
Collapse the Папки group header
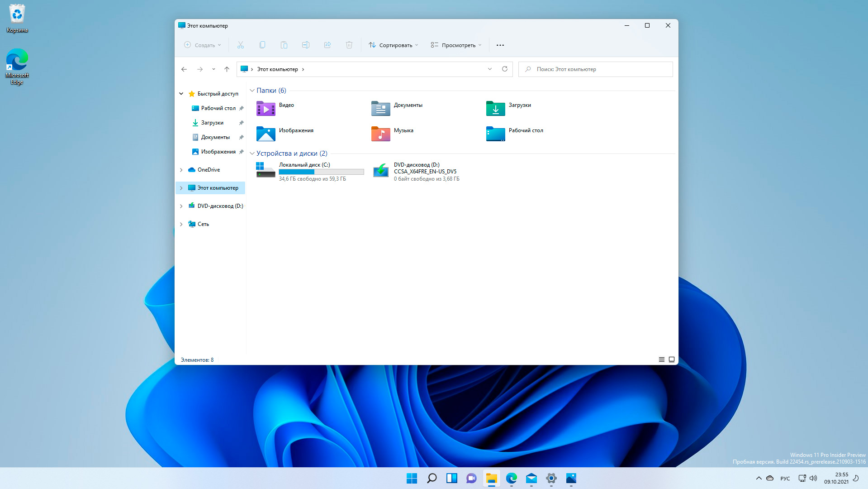pos(252,91)
